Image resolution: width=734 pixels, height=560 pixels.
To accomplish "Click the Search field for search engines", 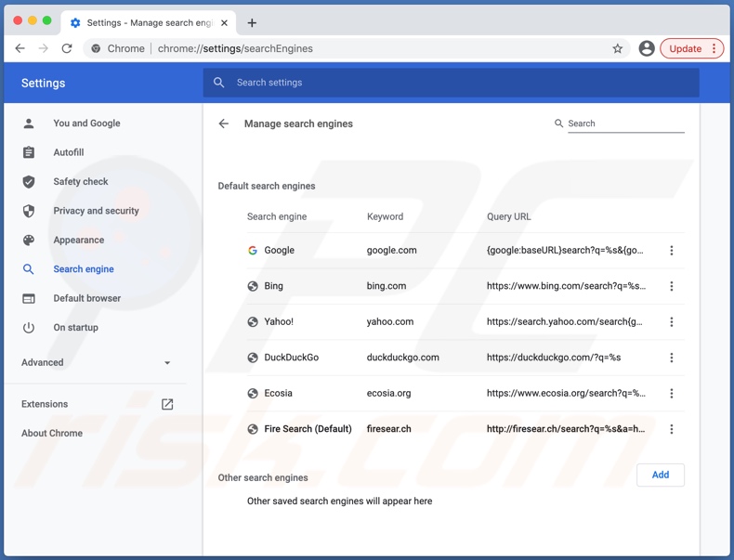I will click(x=626, y=124).
